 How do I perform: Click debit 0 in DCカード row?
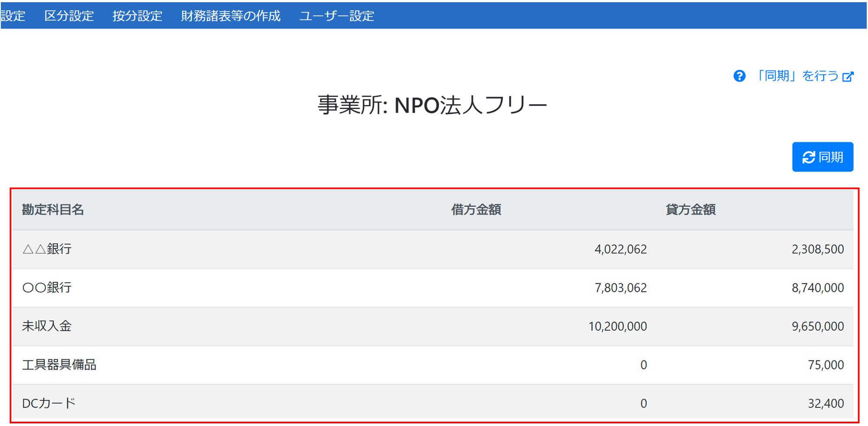(x=644, y=404)
